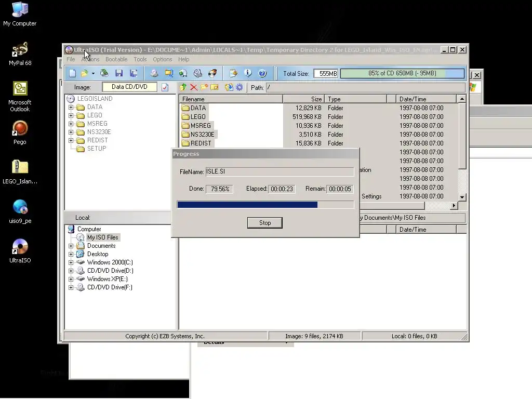The width and height of the screenshot is (532, 399).
Task: Click the Data CD/DVD image type button
Action: pyautogui.click(x=129, y=87)
